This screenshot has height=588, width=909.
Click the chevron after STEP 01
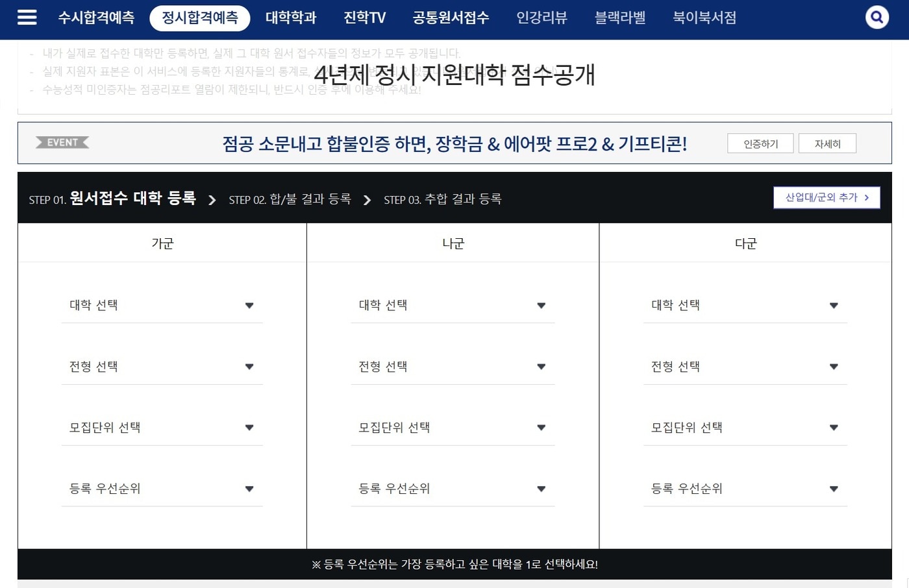pos(212,200)
